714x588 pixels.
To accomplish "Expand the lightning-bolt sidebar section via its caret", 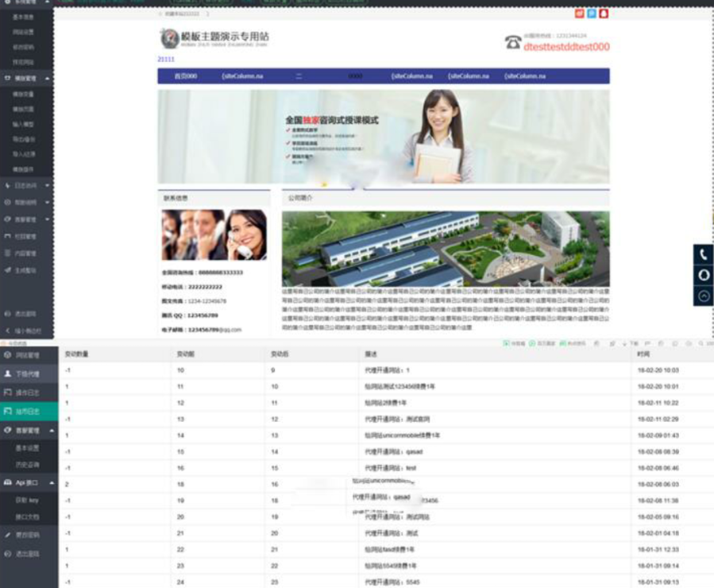I will (48, 186).
